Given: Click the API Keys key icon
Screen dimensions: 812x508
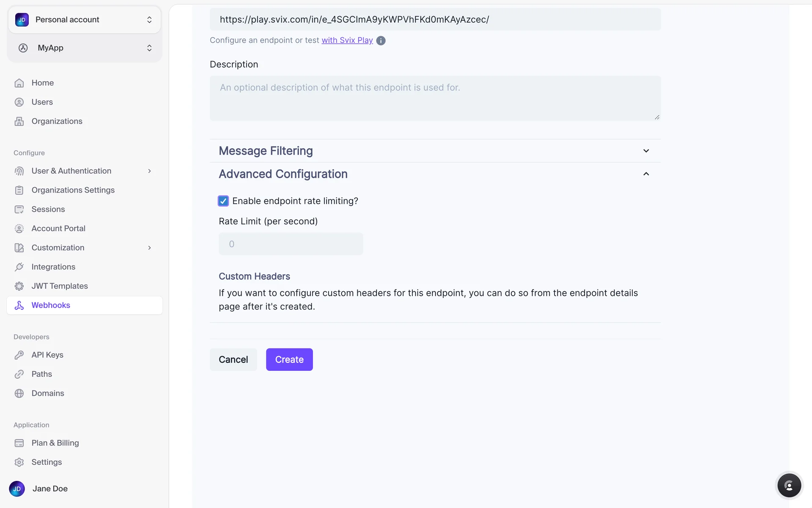Looking at the screenshot, I should pyautogui.click(x=19, y=355).
